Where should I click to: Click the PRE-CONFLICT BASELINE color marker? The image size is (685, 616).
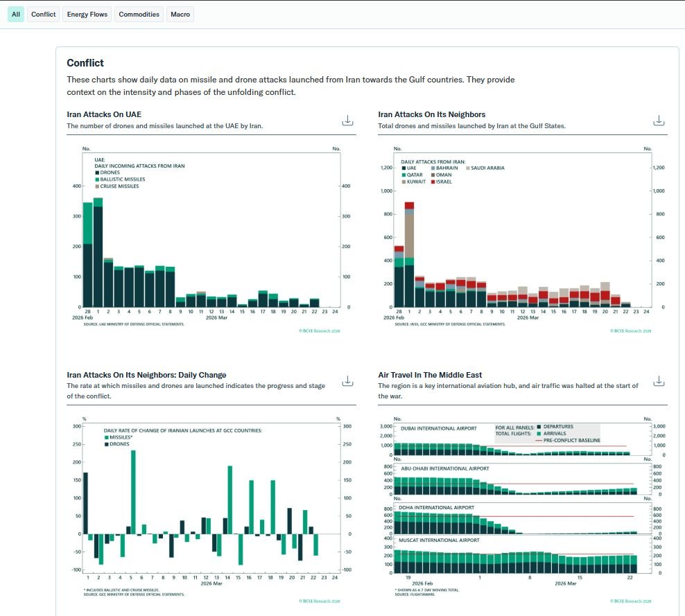pyautogui.click(x=539, y=440)
